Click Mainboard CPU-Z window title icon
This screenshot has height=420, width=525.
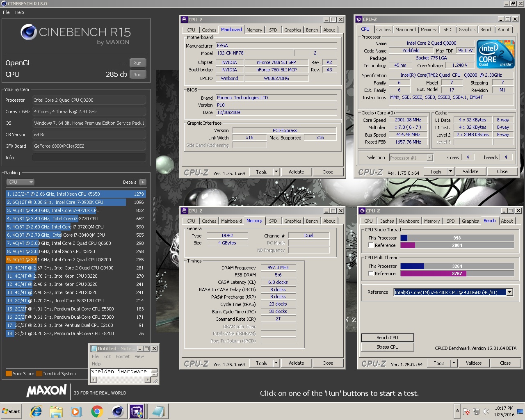184,19
